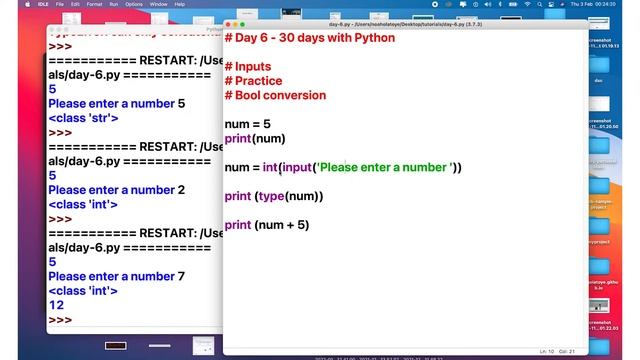This screenshot has width=640, height=360.
Task: Open the Run menu
Action: (113, 4)
